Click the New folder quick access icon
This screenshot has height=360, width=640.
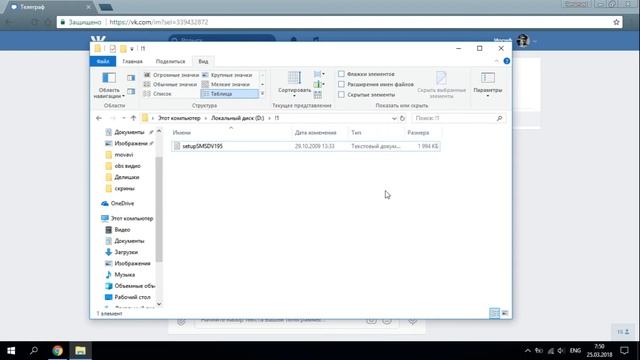coord(123,49)
